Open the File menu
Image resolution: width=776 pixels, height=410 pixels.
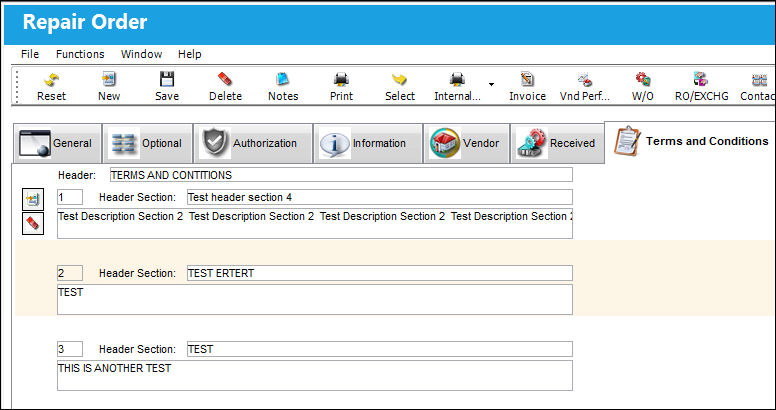pyautogui.click(x=30, y=54)
